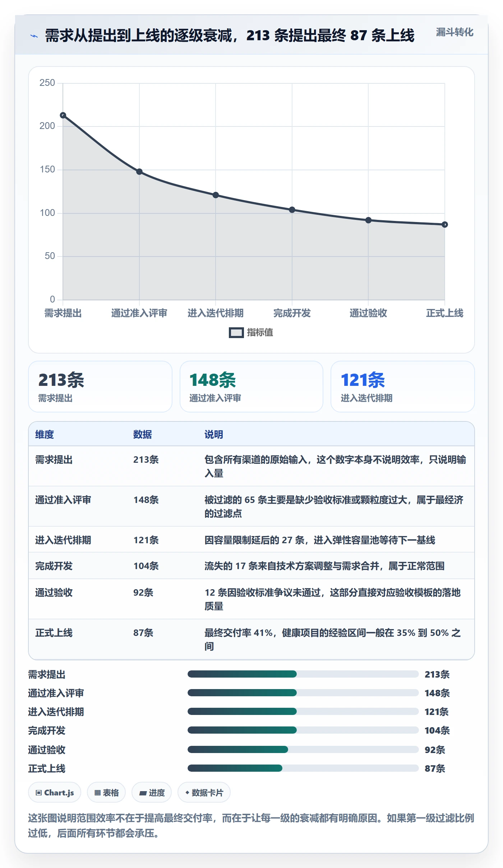Image resolution: width=503 pixels, height=868 pixels.
Task: Click the 说明 column header
Action: [x=214, y=434]
